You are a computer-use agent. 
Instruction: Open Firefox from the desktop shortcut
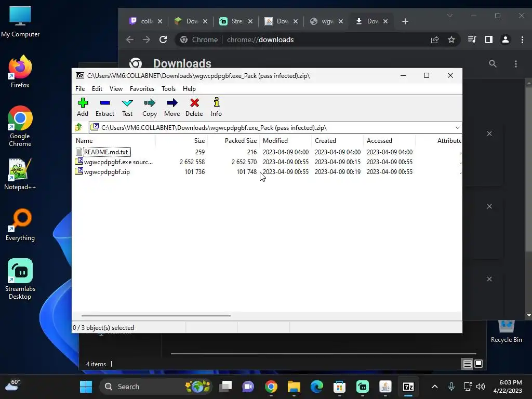click(20, 72)
